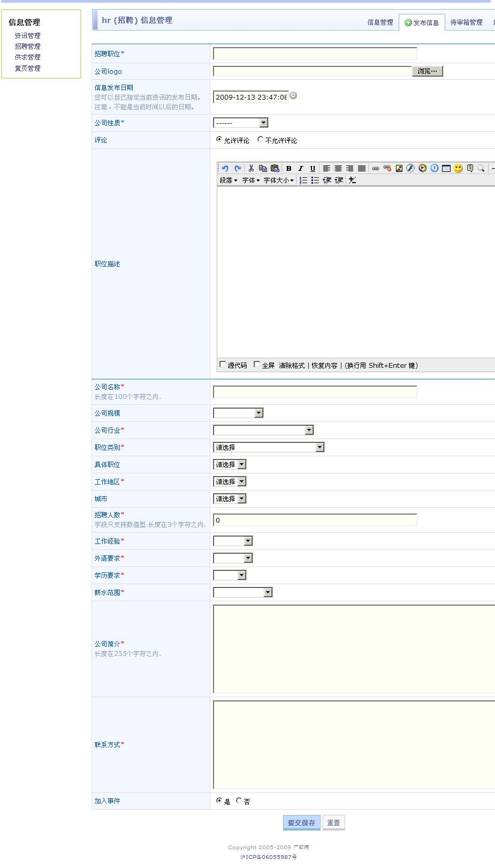Viewport: 495px width, 868px height.
Task: Insert emoticon with smiley icon
Action: (x=458, y=168)
